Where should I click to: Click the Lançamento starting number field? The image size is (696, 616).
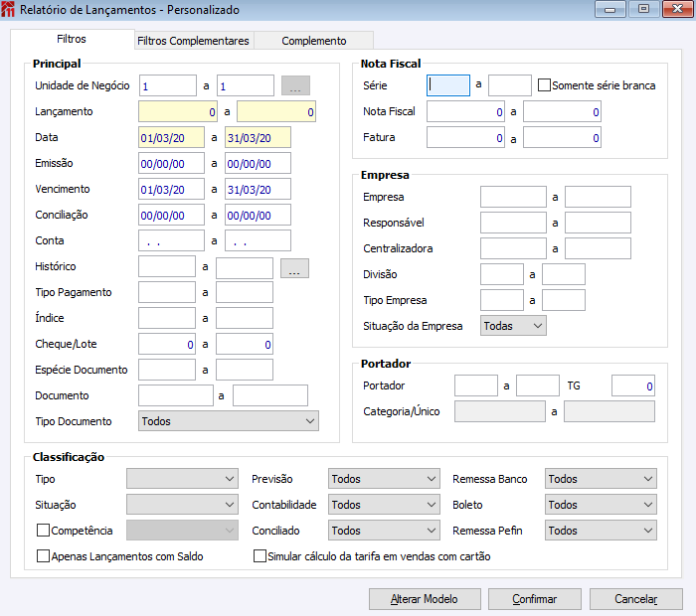point(178,111)
